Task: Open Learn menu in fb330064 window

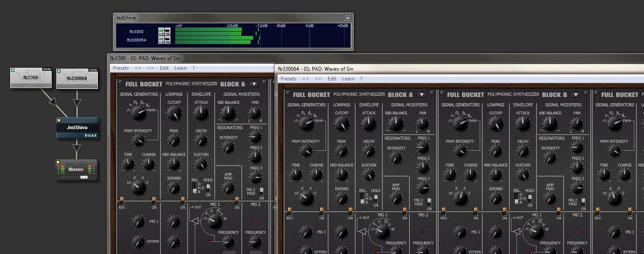Action: coord(348,79)
